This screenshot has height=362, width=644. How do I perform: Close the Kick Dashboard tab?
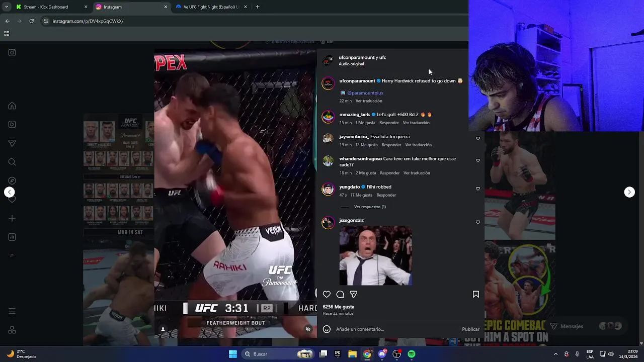tap(86, 7)
